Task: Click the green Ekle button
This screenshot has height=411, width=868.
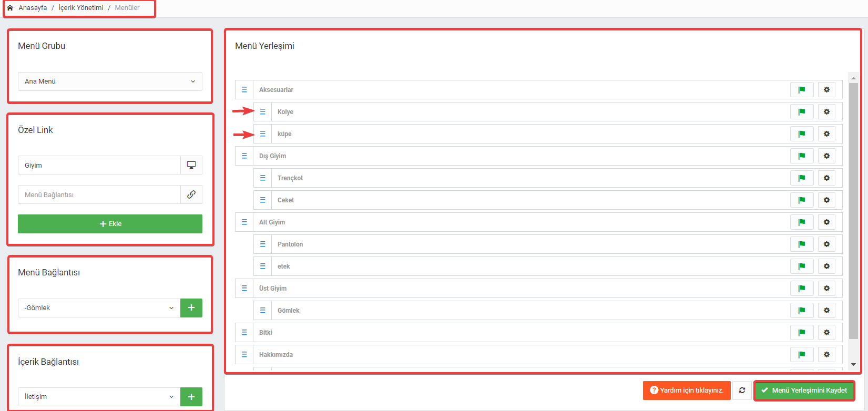Action: coord(110,224)
